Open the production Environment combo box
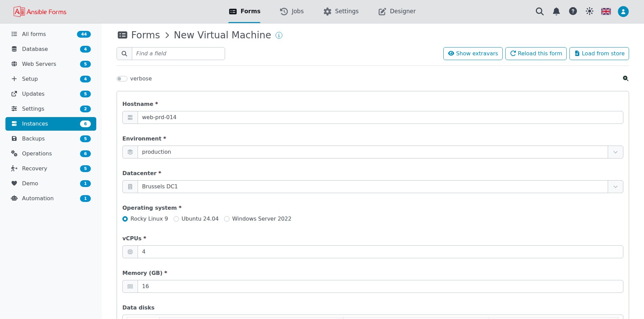The width and height of the screenshot is (644, 319). (373, 152)
